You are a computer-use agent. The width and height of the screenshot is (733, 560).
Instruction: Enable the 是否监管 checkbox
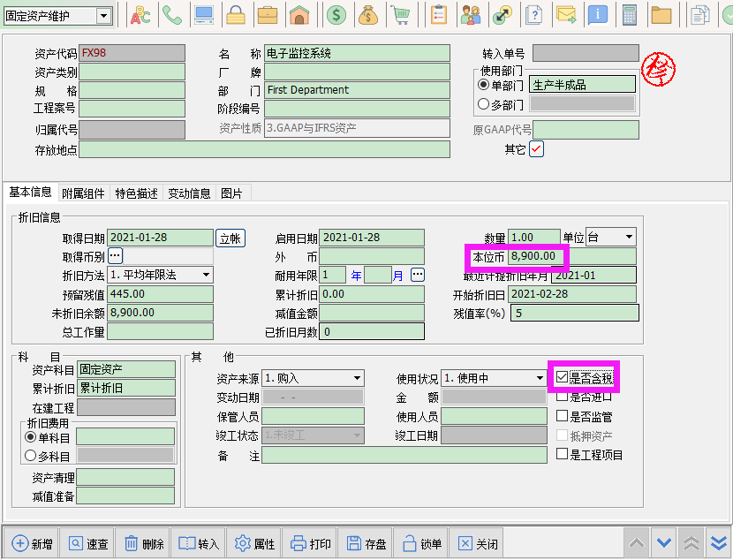563,416
